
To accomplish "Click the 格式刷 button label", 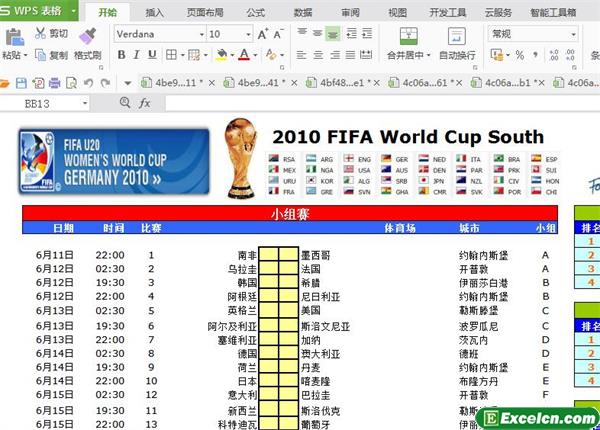I will tap(88, 55).
